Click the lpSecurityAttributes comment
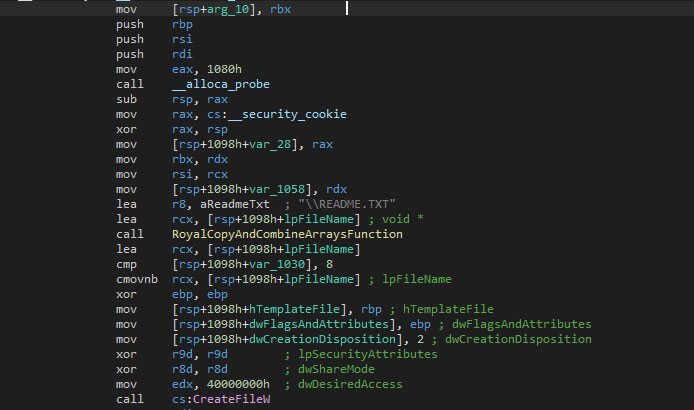The image size is (694, 410). click(362, 354)
